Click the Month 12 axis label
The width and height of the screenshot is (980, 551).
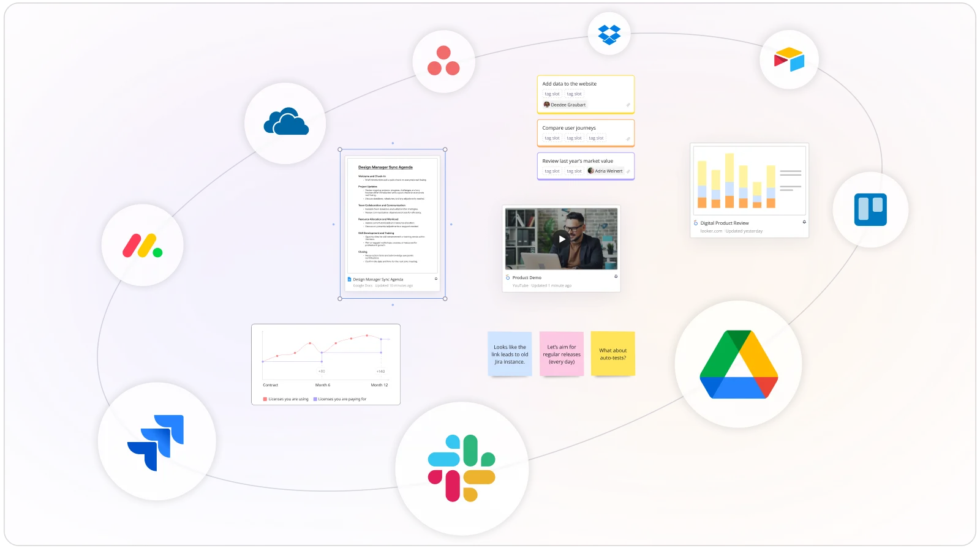tap(379, 385)
